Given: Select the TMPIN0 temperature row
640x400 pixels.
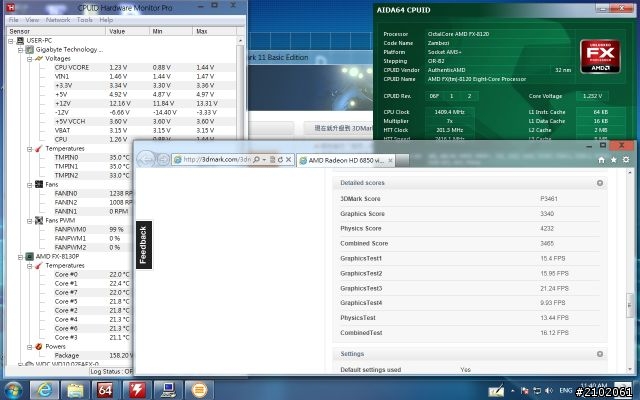Looking at the screenshot, I should tap(93, 158).
